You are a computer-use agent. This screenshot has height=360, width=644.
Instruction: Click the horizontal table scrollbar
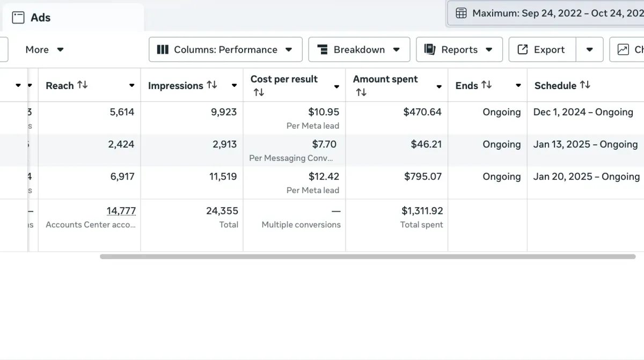point(368,256)
